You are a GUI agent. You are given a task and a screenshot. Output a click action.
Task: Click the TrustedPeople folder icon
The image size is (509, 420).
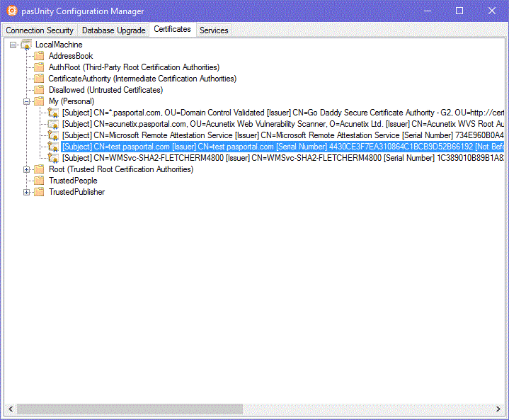[x=39, y=181]
